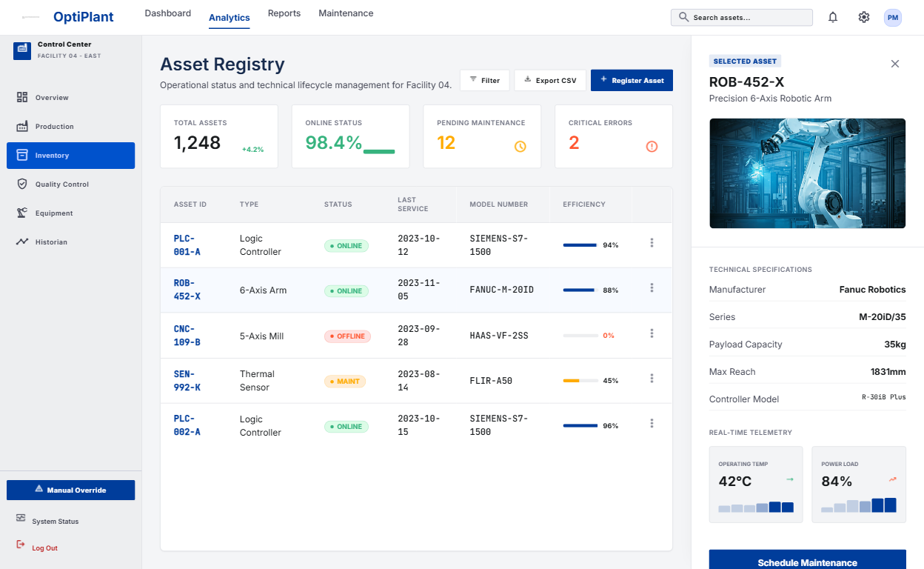Open row actions for ROB-452-X
Viewport: 924px width, 569px height.
tap(652, 288)
